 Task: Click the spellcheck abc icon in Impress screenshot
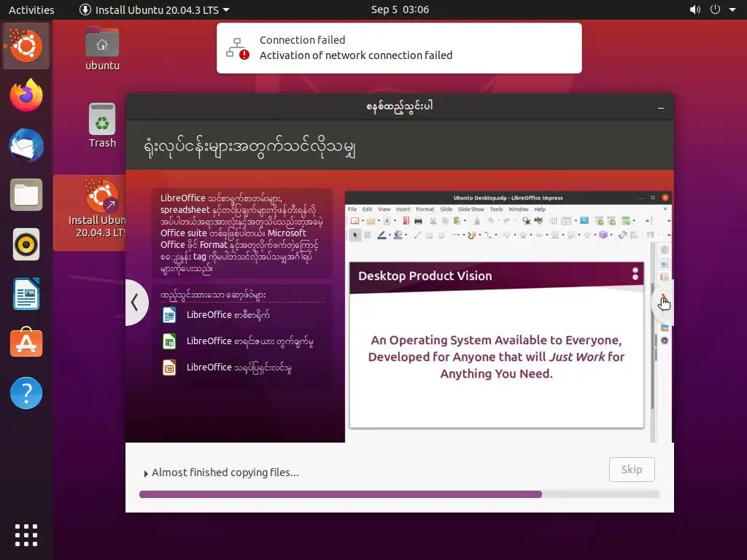pyautogui.click(x=538, y=220)
